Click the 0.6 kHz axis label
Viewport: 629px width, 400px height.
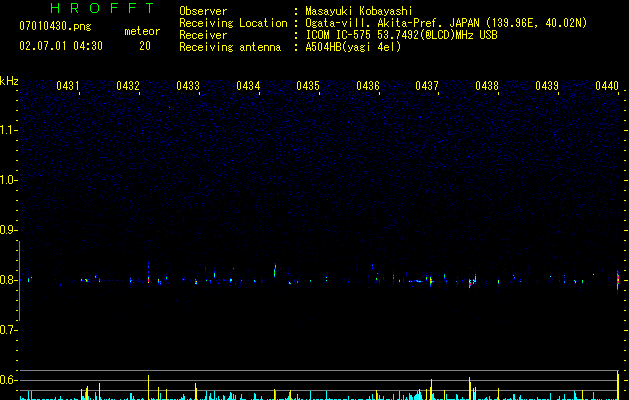click(7, 380)
